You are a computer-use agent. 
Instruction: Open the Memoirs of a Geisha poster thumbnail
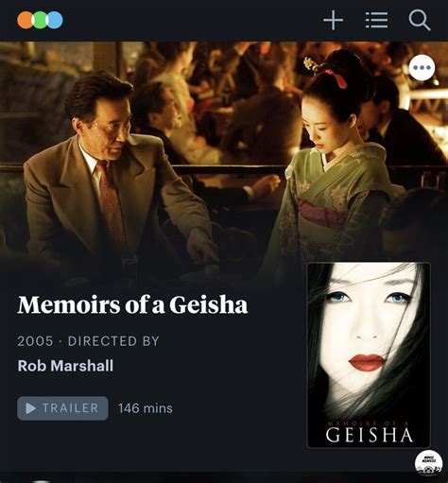tap(369, 355)
